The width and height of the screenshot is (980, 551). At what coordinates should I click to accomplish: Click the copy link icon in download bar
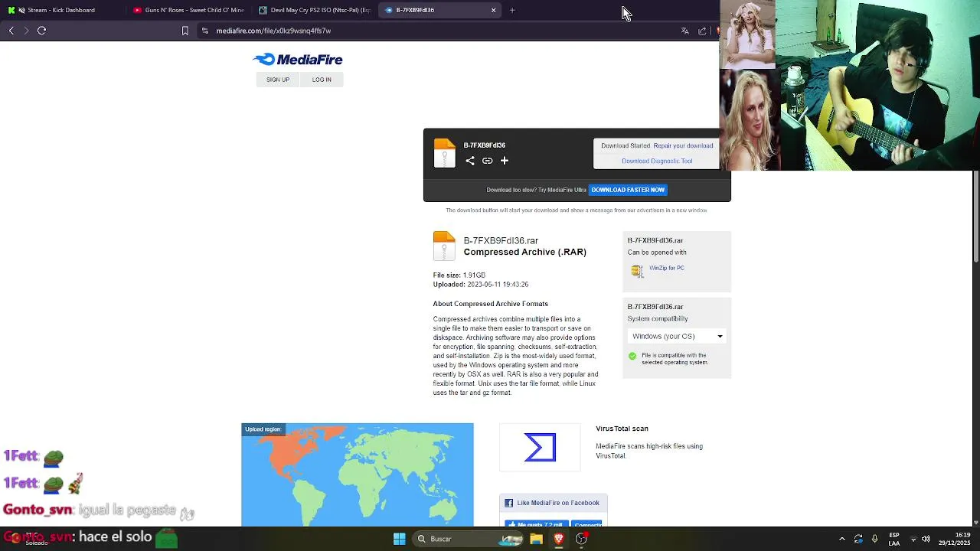(487, 161)
